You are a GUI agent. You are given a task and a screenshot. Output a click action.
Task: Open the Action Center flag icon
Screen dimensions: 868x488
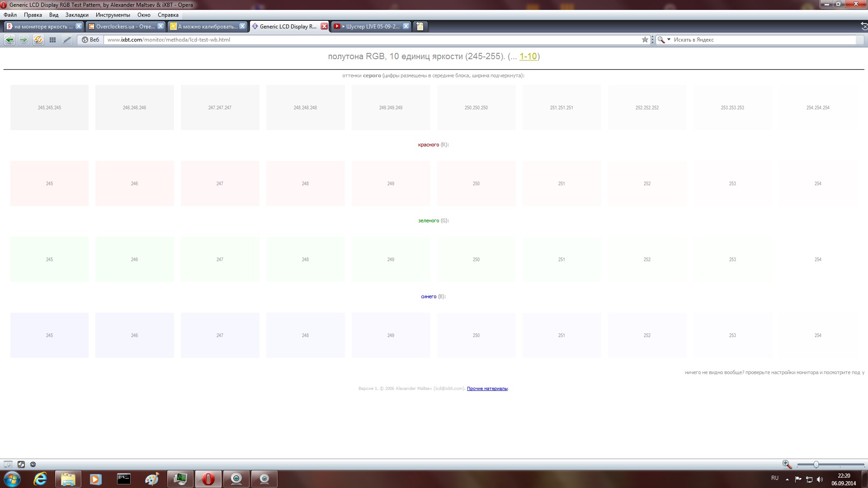(x=798, y=479)
